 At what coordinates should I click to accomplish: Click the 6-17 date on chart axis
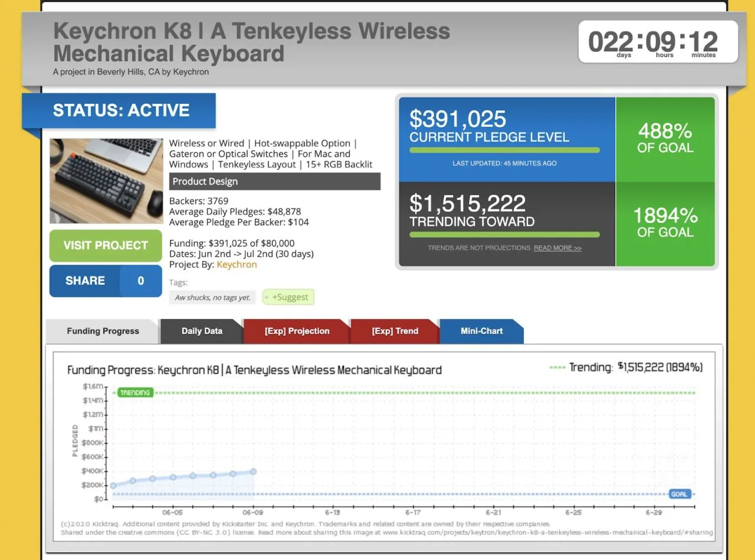[413, 513]
